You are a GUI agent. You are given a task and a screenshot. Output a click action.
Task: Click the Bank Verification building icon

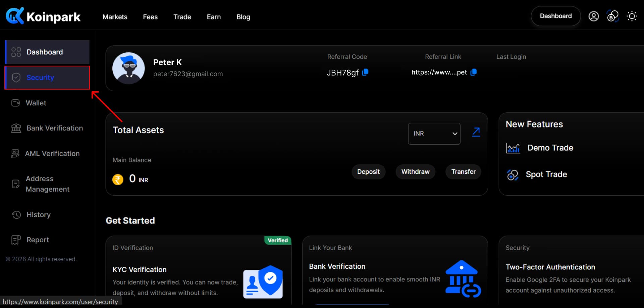pos(16,128)
